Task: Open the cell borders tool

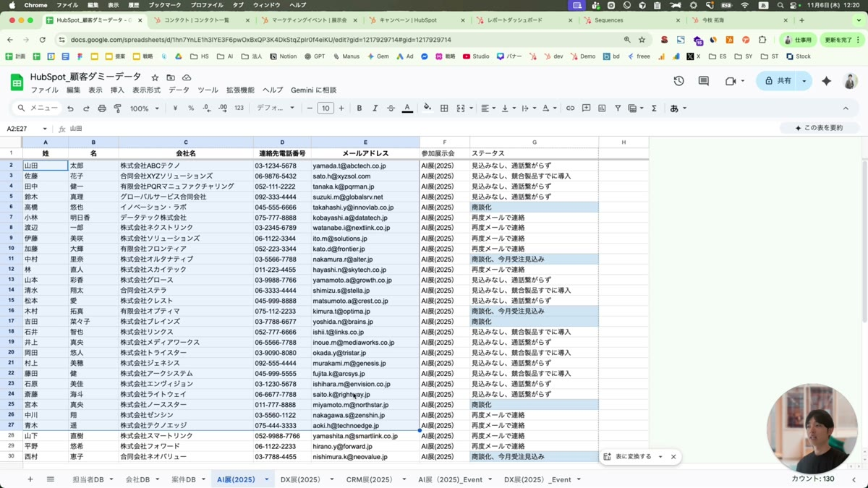Action: pos(444,108)
